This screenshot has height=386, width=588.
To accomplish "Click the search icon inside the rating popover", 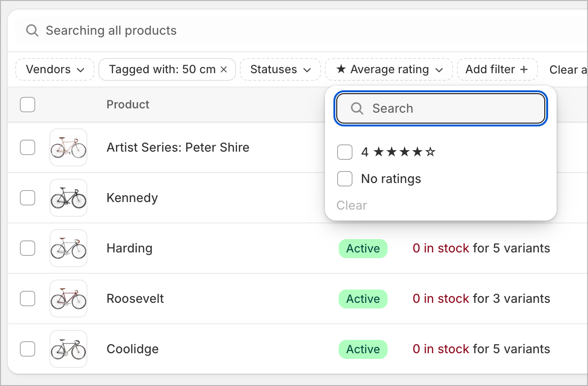I will tap(357, 108).
